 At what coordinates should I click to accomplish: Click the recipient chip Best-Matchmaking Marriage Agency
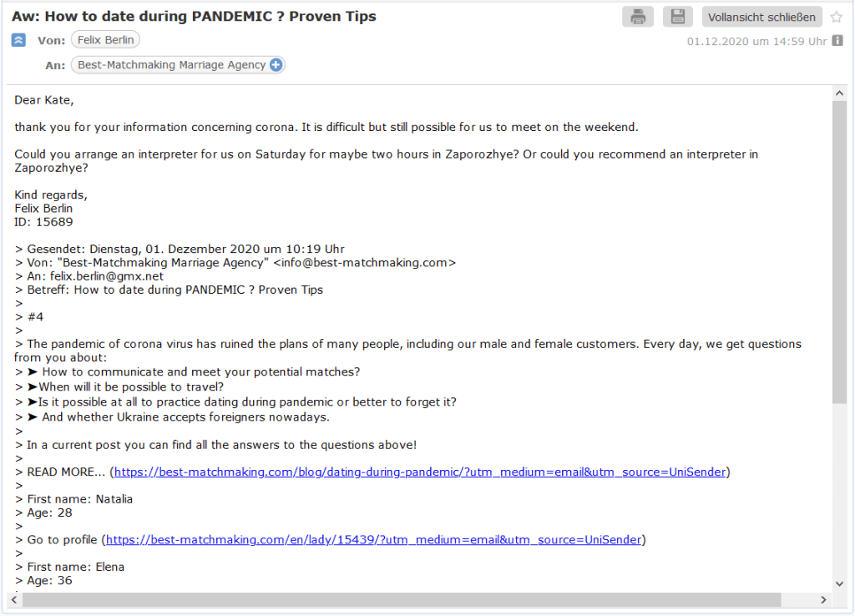pos(171,65)
